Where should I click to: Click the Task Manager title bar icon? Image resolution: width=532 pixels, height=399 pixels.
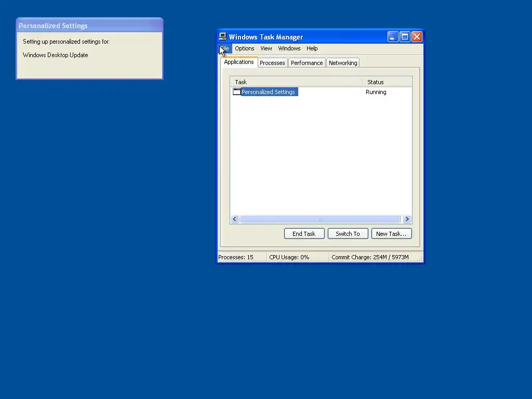pos(222,37)
